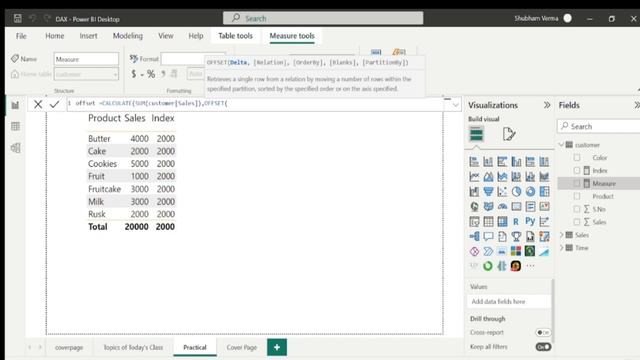
Task: Select the slicer visual
Action: (474, 222)
